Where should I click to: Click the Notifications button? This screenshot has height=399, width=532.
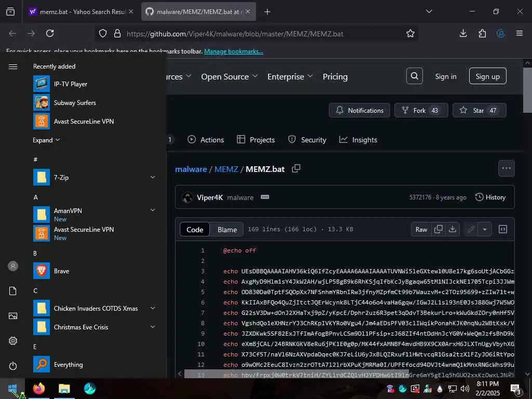(360, 110)
